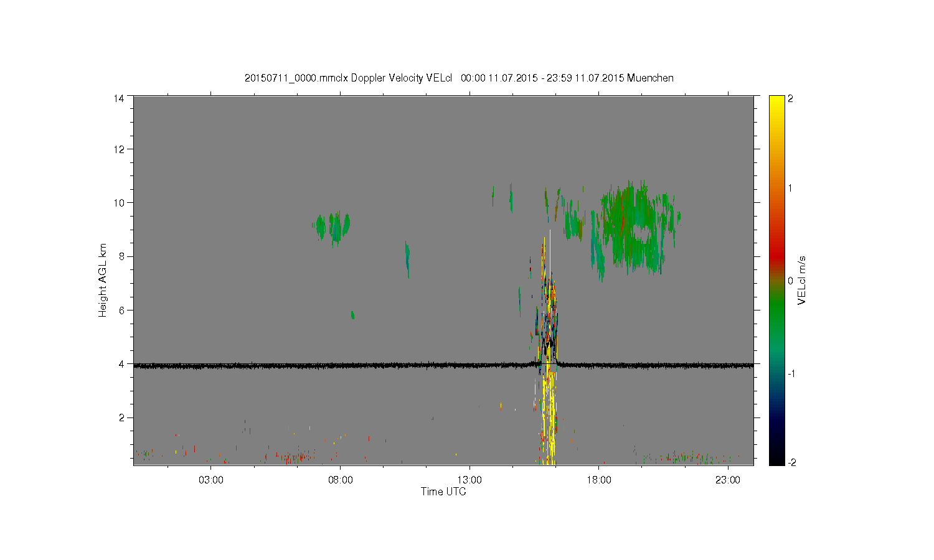Click the yellow precipitation column below 4 km

pos(548,414)
